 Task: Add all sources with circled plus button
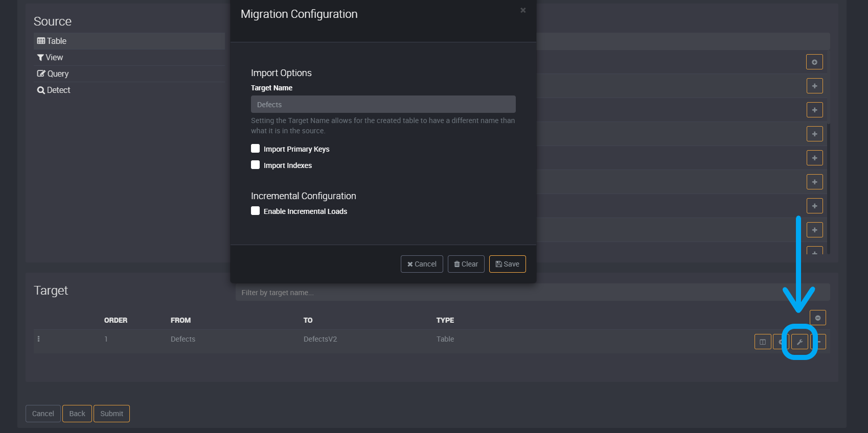814,62
